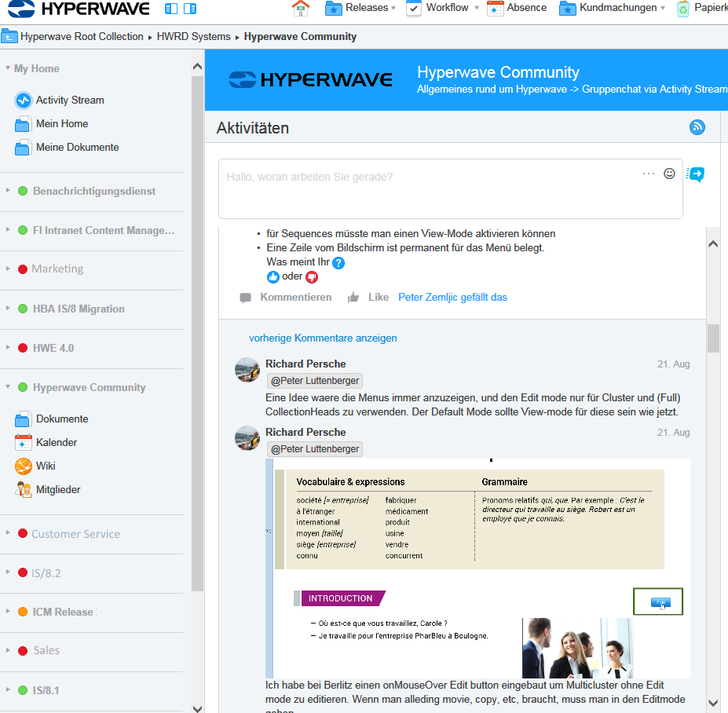
Task: Click red status dot of Marketing
Action: click(23, 269)
